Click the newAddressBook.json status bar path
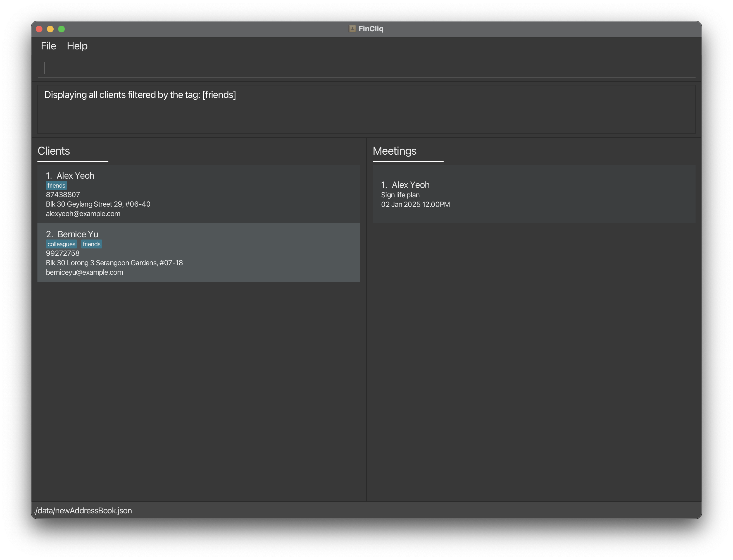 pos(83,511)
